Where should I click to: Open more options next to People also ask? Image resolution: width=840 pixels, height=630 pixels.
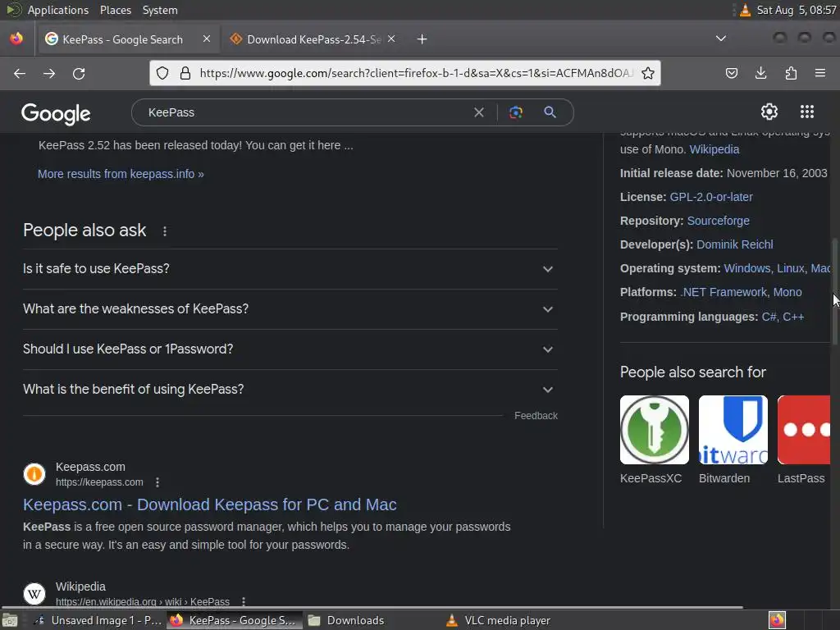point(165,231)
